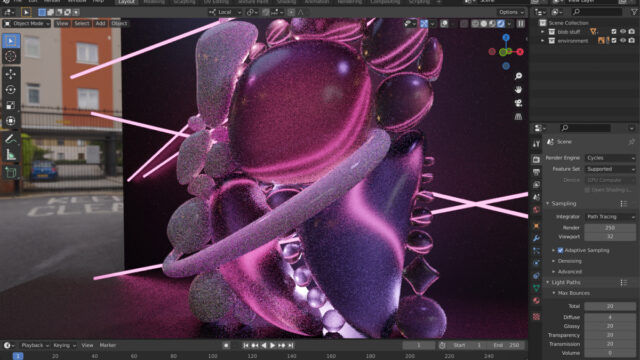
Task: Open the viewport View menu
Action: tap(62, 24)
